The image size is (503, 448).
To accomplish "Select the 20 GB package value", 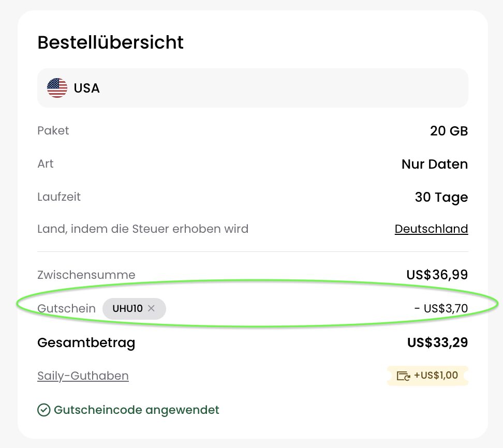I will tap(448, 131).
